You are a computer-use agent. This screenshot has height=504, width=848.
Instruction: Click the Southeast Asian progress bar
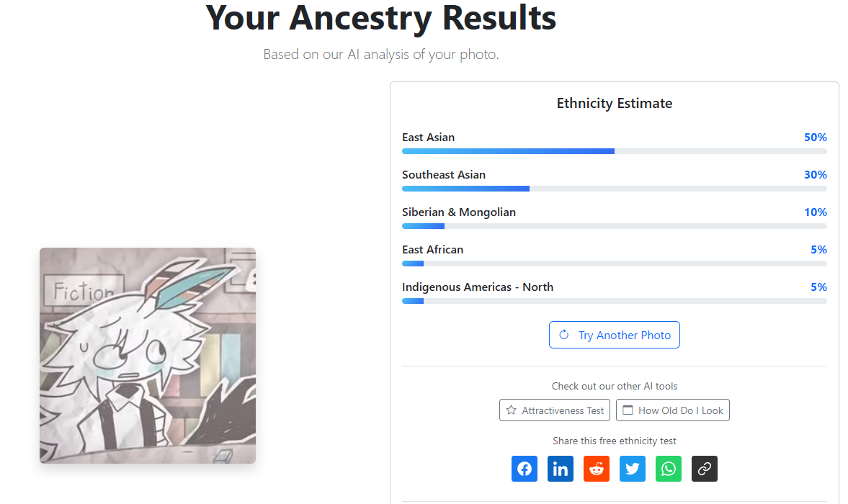tap(614, 189)
